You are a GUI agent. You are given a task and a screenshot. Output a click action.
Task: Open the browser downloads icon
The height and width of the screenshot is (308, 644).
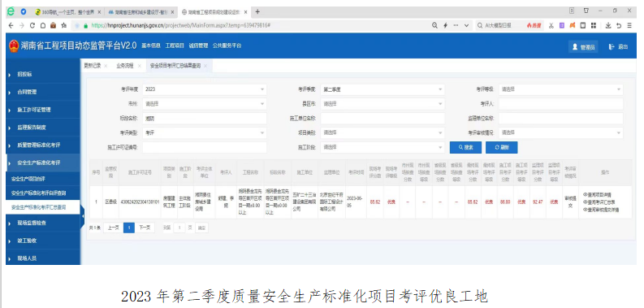(x=608, y=25)
